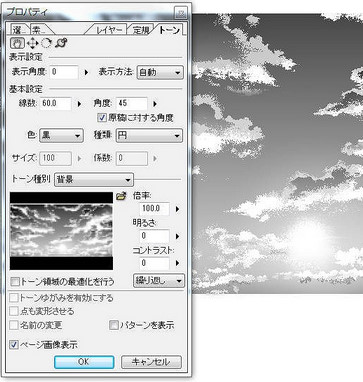
Task: Toggle ページ画像表示 checkbox
Action: (x=14, y=344)
